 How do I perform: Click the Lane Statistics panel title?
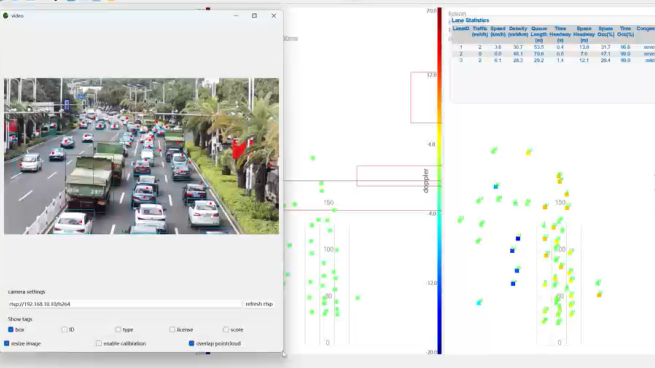pos(470,20)
